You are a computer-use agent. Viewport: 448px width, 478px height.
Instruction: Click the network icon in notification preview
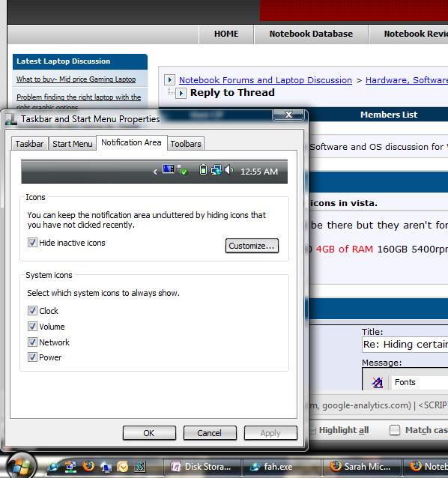tap(217, 170)
